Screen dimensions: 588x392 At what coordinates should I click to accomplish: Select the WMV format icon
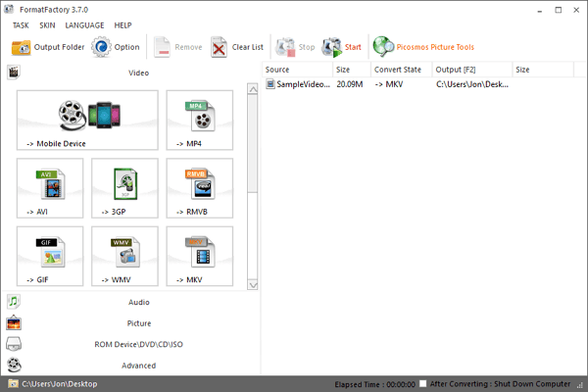(x=124, y=256)
